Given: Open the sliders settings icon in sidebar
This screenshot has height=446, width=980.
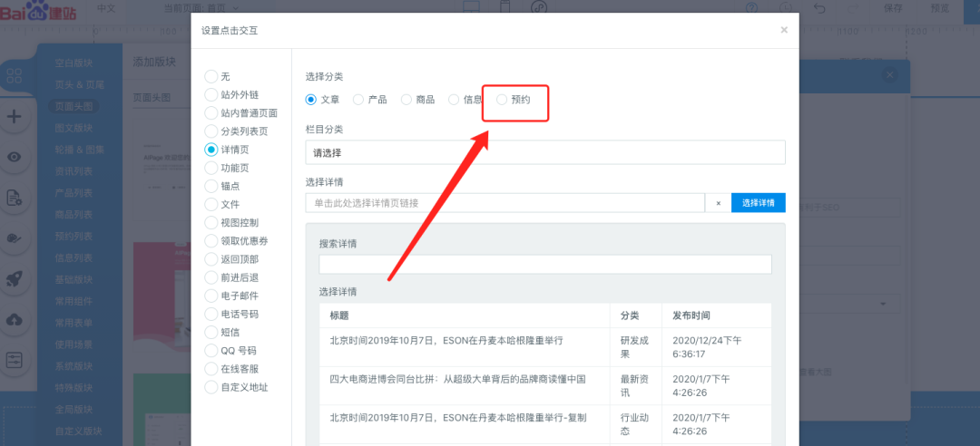Looking at the screenshot, I should pos(14,360).
